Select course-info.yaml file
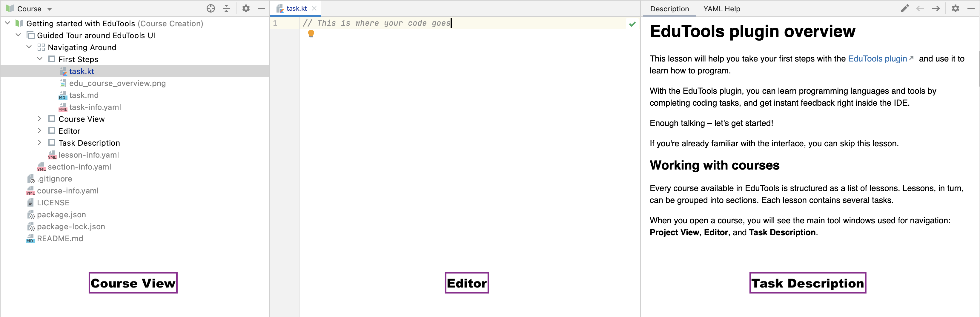Viewport: 980px width, 317px height. pos(68,190)
